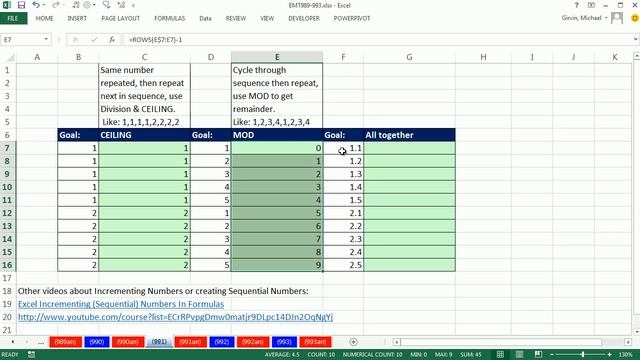Click the zoom slider handle
Viewport: 640px width, 360px height.
tap(582, 354)
